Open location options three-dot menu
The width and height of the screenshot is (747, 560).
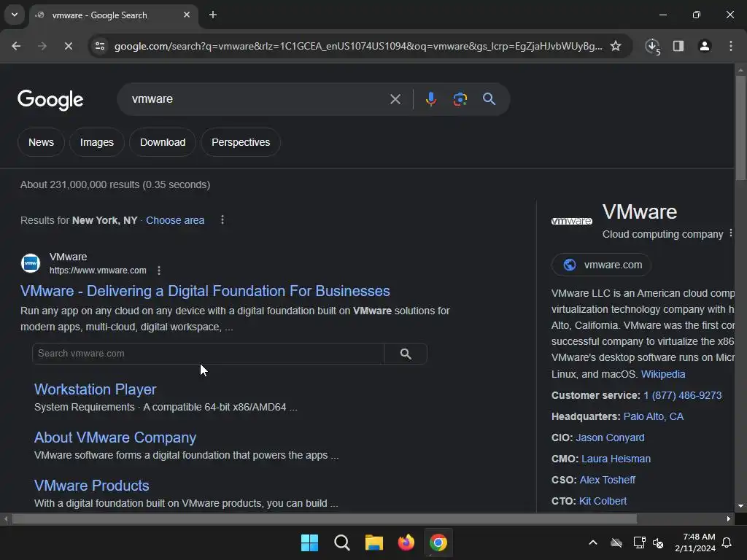point(222,219)
